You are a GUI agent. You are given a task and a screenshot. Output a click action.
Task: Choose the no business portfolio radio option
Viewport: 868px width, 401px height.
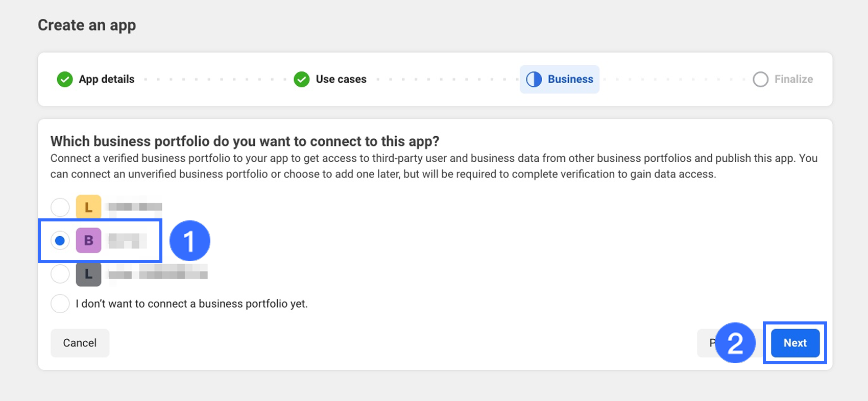pyautogui.click(x=60, y=304)
